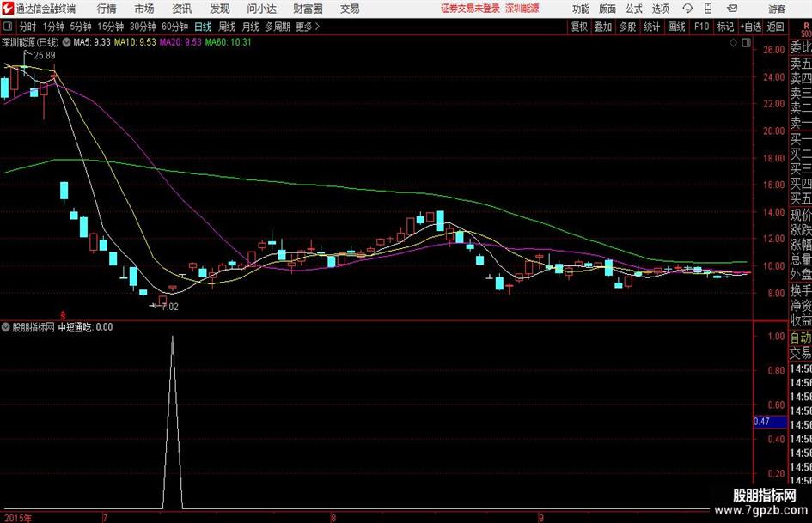812x523 pixels.
Task: Click the red $ marker below the chart
Action: coord(63,315)
